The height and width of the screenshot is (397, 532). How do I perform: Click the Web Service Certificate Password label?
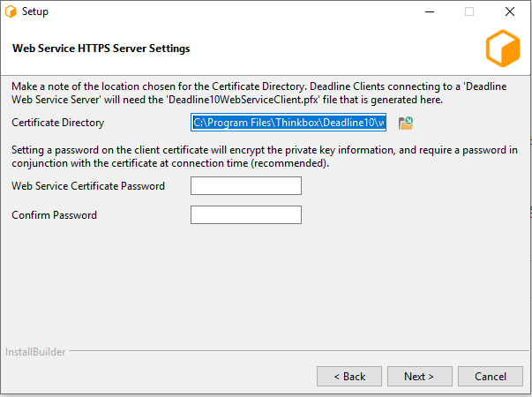(88, 186)
